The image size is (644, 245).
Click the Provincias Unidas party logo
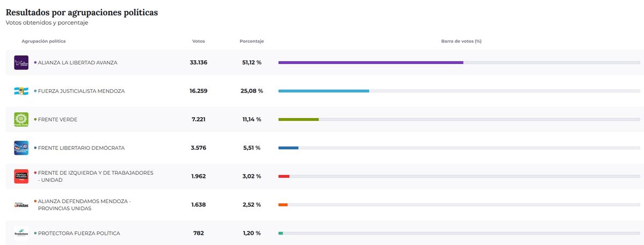pyautogui.click(x=21, y=205)
